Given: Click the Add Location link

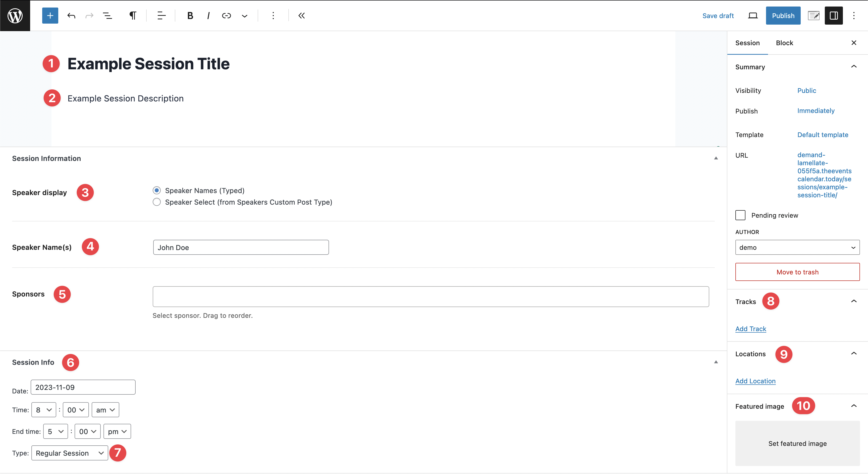Looking at the screenshot, I should (755, 381).
